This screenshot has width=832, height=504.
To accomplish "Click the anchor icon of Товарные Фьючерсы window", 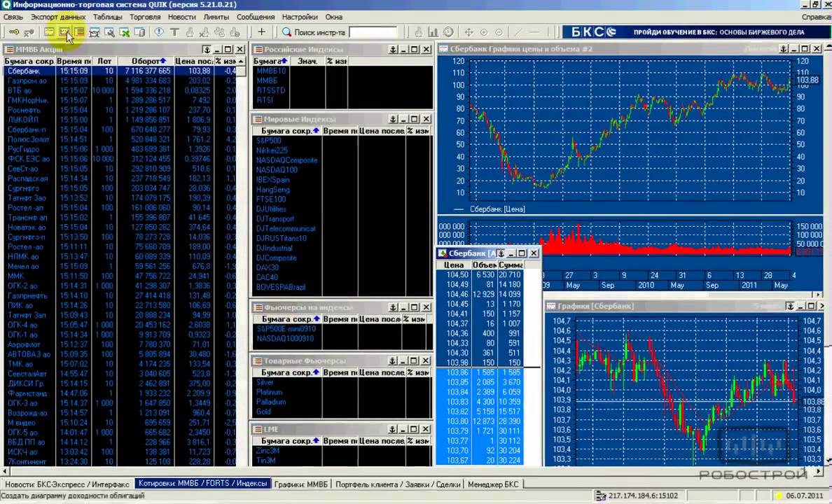I will 393,360.
